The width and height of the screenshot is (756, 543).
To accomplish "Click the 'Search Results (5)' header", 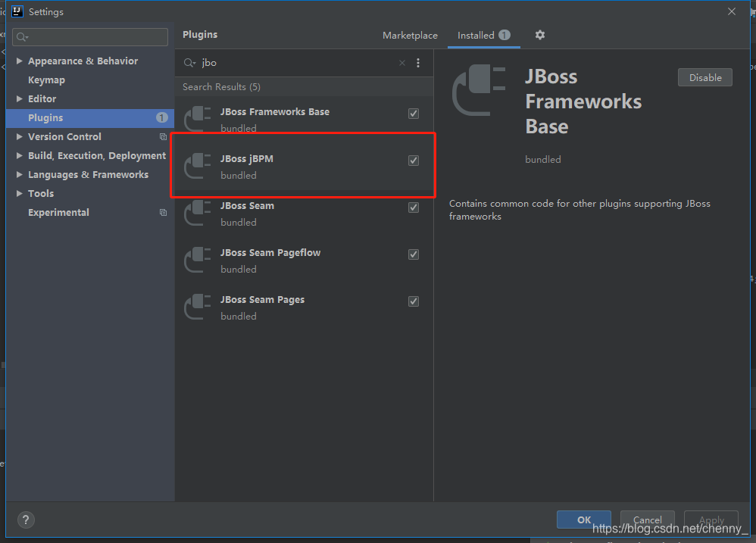I will [221, 87].
